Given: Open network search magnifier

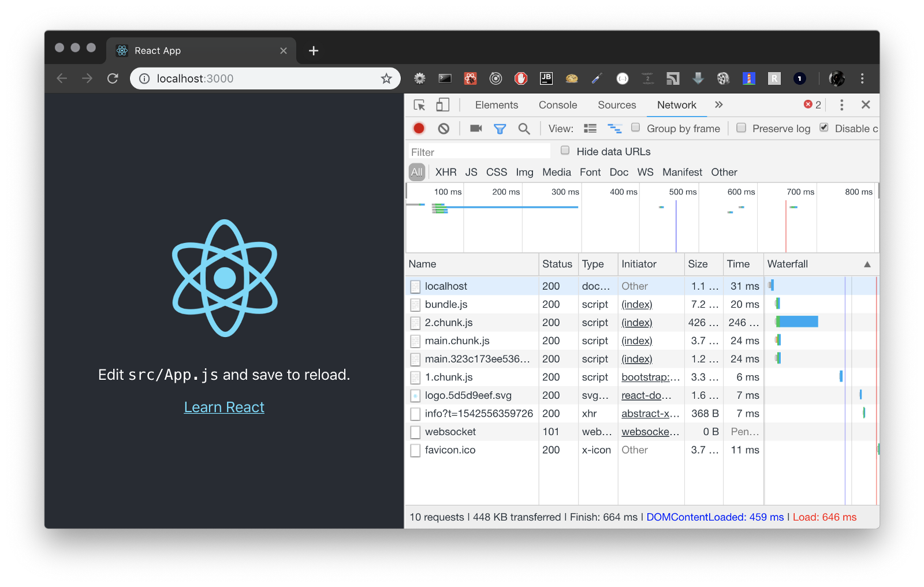Looking at the screenshot, I should coord(524,129).
